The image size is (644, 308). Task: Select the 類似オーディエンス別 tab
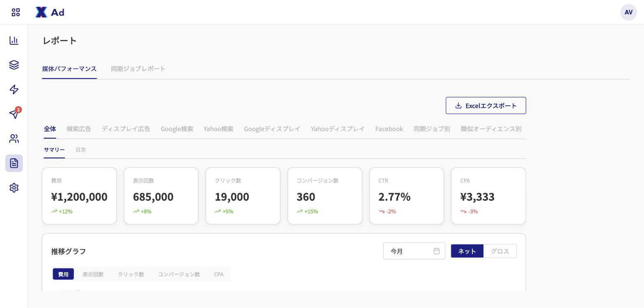(x=491, y=129)
